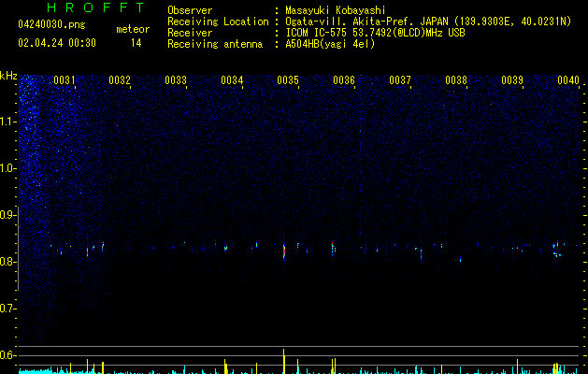The width and height of the screenshot is (588, 374).
Task: Click the date stamp 02.04.24 00:30
Action: [x=57, y=43]
